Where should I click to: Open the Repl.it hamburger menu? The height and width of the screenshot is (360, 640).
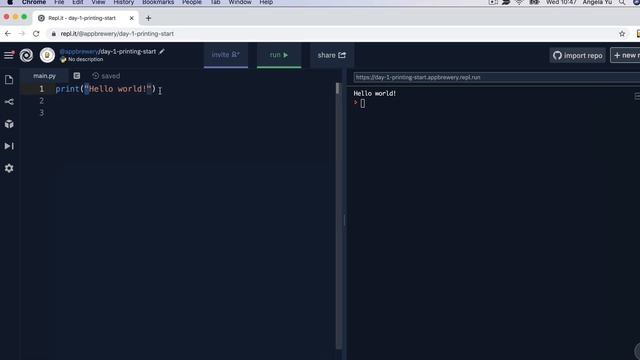point(9,55)
